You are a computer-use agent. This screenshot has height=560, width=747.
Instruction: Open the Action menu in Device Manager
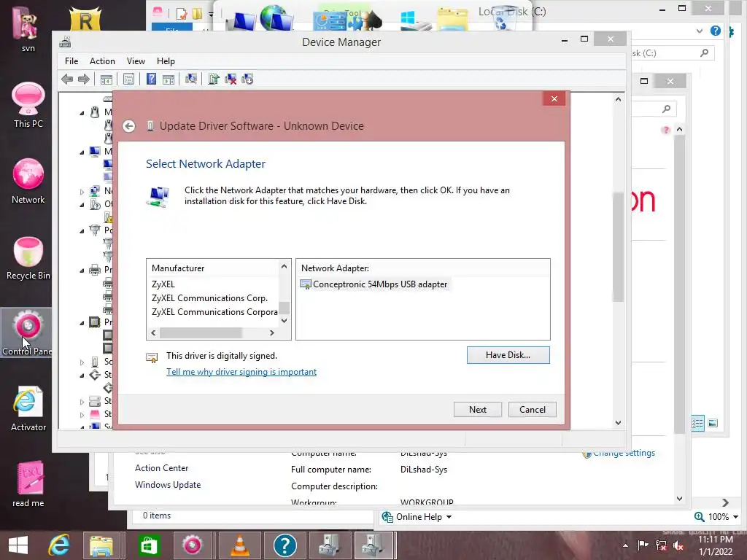click(x=102, y=61)
